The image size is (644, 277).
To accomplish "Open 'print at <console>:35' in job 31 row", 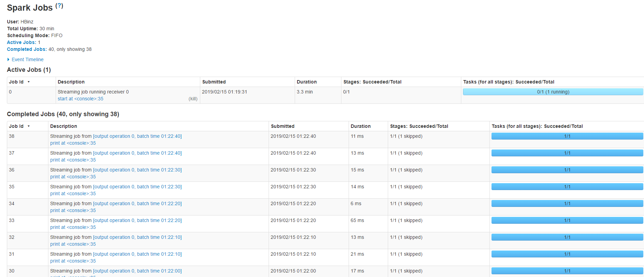I will pos(73,261).
